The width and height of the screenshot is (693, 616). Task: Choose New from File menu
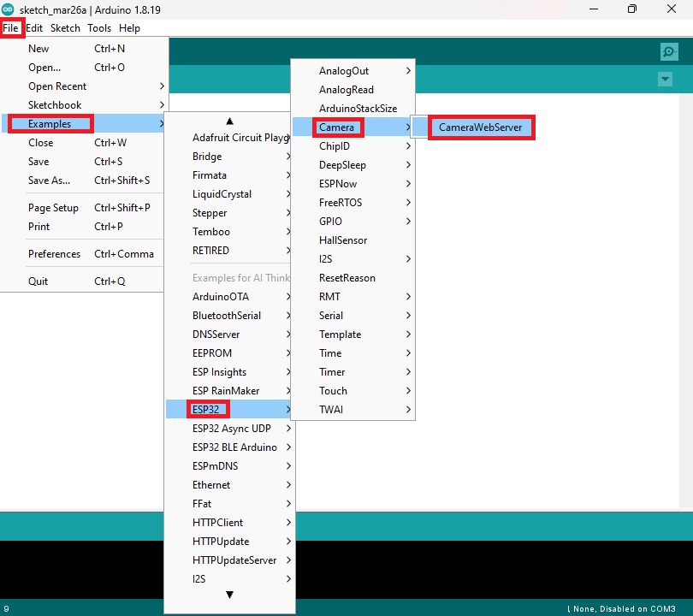[84, 49]
